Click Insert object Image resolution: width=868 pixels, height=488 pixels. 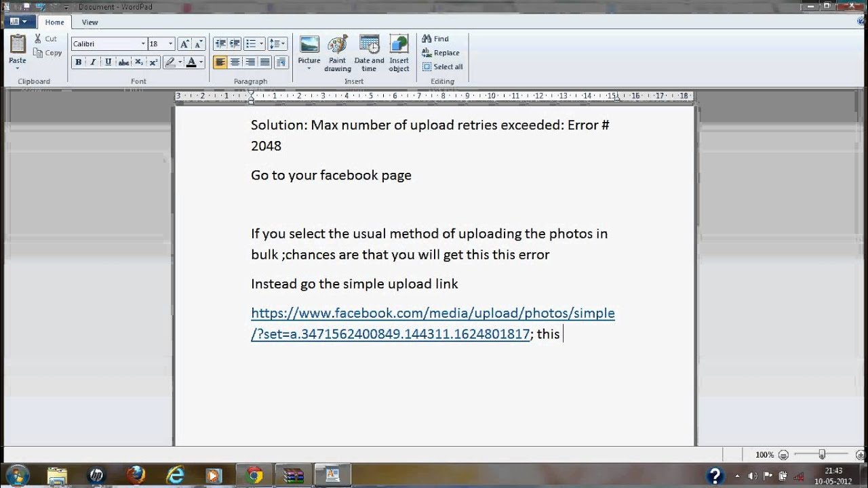pos(399,54)
